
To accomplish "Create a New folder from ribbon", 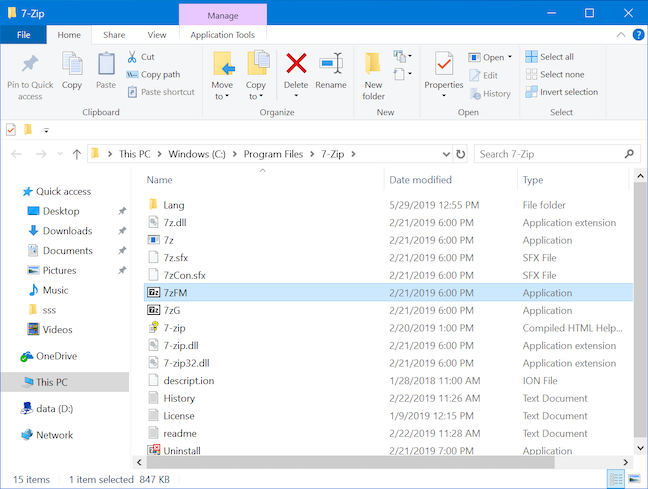I will pyautogui.click(x=373, y=76).
